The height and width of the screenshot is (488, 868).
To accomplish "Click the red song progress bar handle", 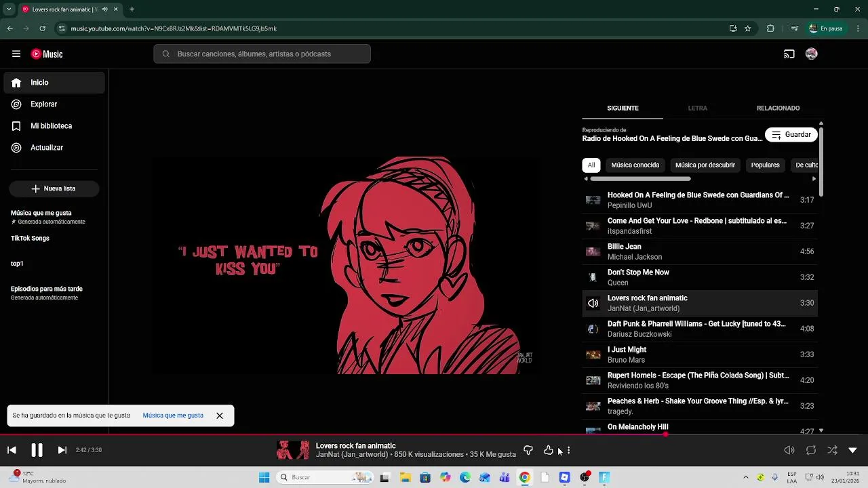I will 665,434.
